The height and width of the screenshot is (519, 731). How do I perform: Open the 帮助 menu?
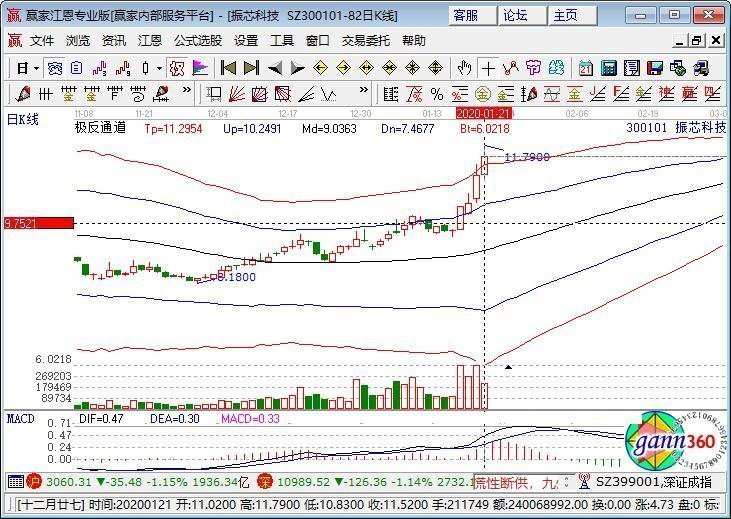pyautogui.click(x=414, y=41)
